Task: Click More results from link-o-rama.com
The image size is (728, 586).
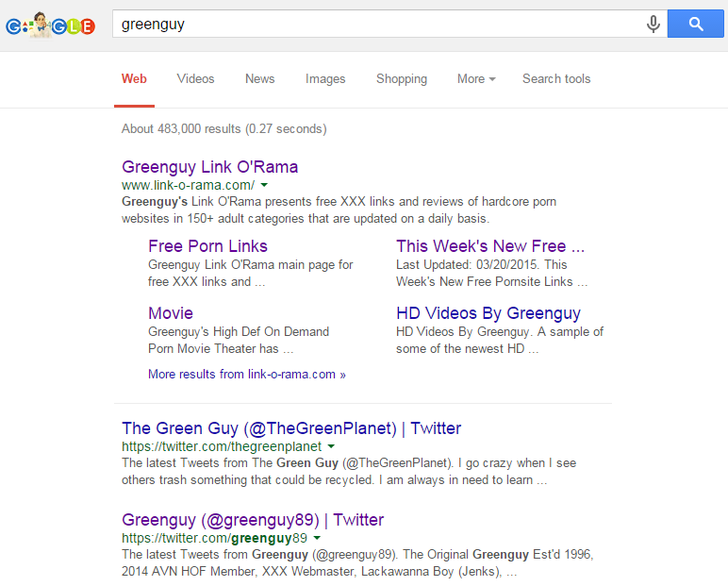Action: click(x=247, y=374)
